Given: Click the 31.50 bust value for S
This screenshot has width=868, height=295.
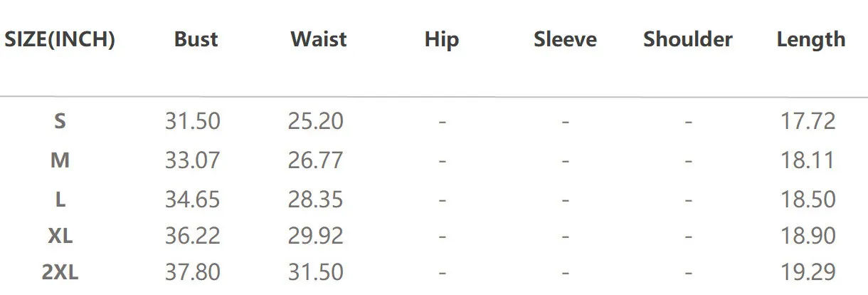Looking at the screenshot, I should [x=193, y=122].
